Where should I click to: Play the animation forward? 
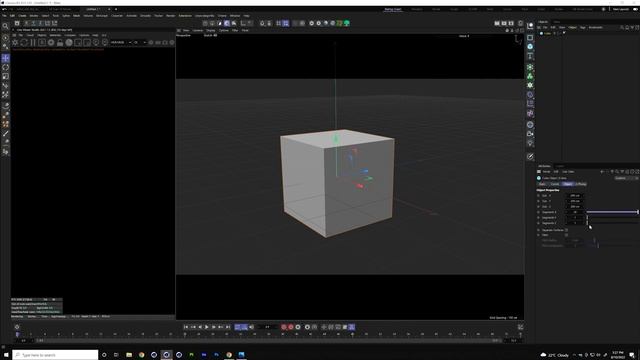[207, 327]
